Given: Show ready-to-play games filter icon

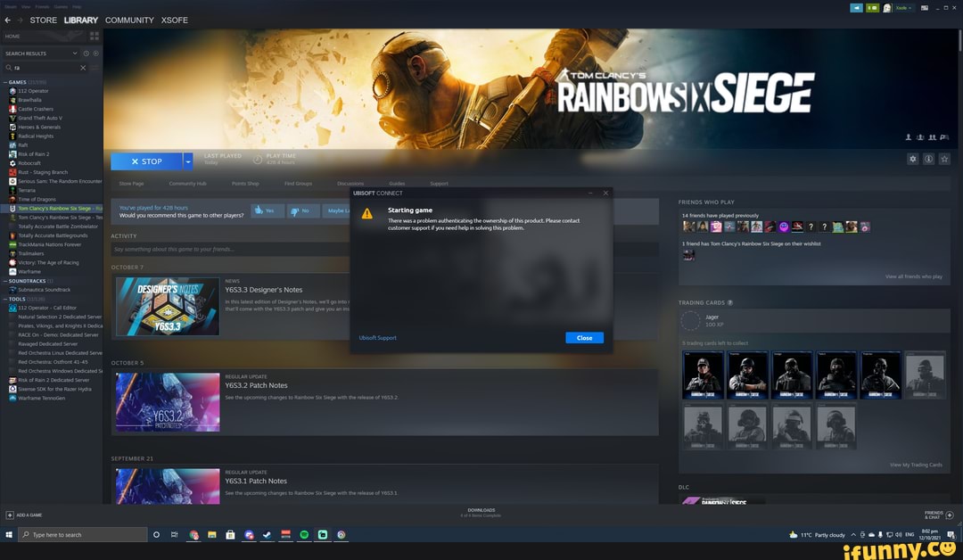Looking at the screenshot, I should (x=95, y=54).
